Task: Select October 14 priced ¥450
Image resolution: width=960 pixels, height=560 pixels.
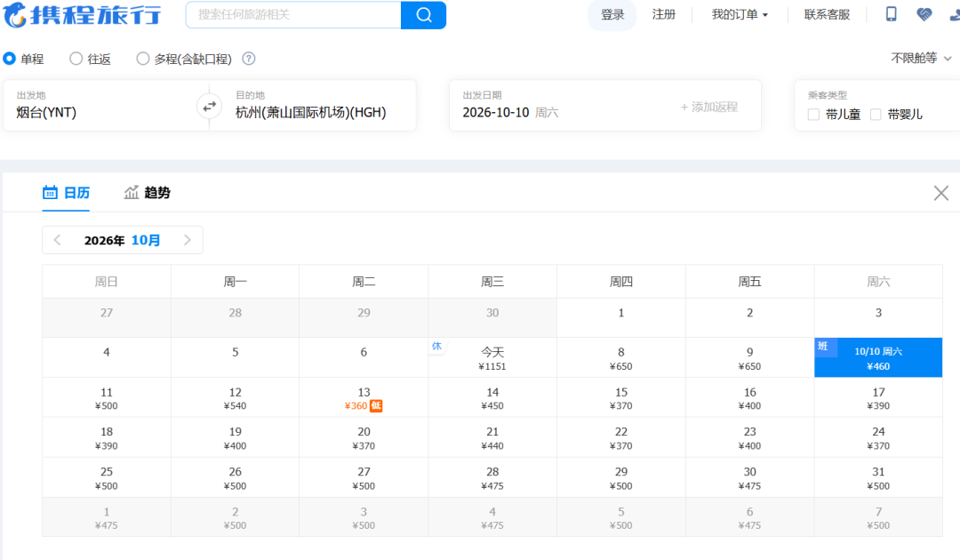Action: (492, 398)
